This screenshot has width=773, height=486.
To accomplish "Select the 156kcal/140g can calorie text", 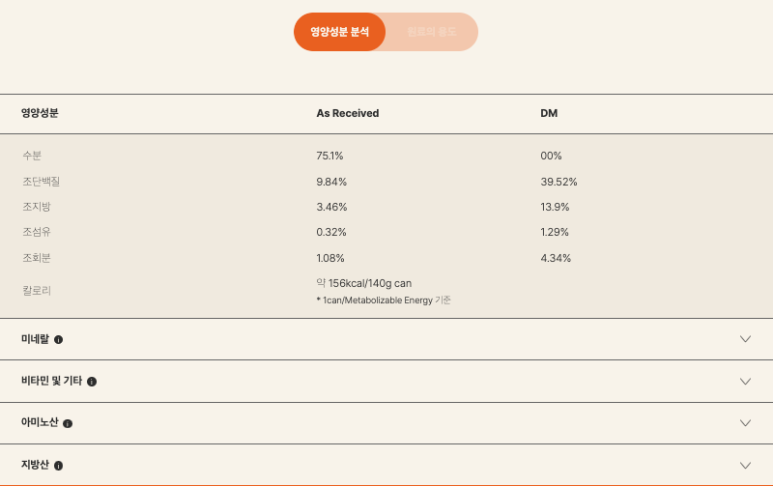I will tap(370, 283).
